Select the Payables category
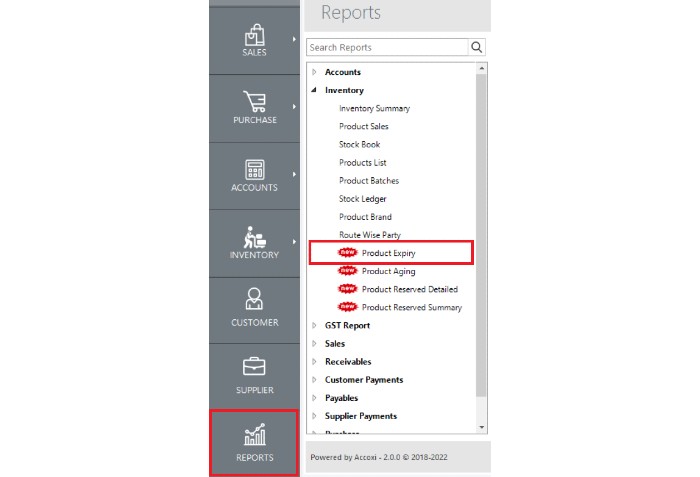Image resolution: width=700 pixels, height=477 pixels. tap(342, 398)
